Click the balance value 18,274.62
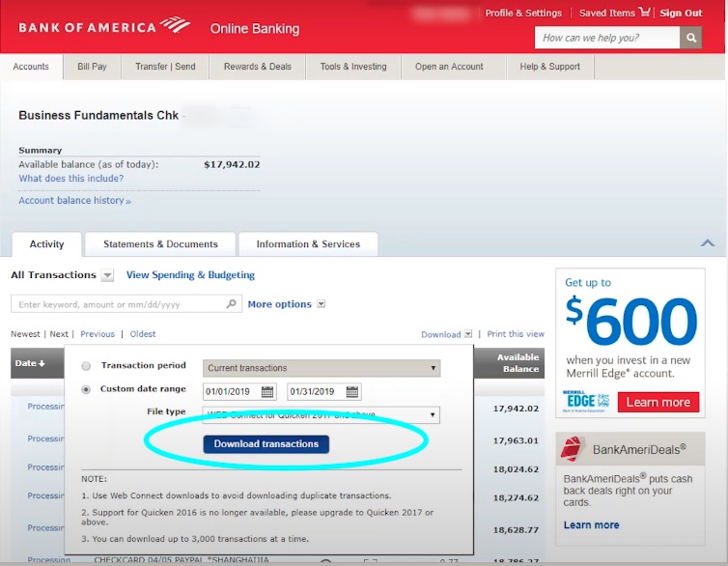728x566 pixels. [x=516, y=497]
